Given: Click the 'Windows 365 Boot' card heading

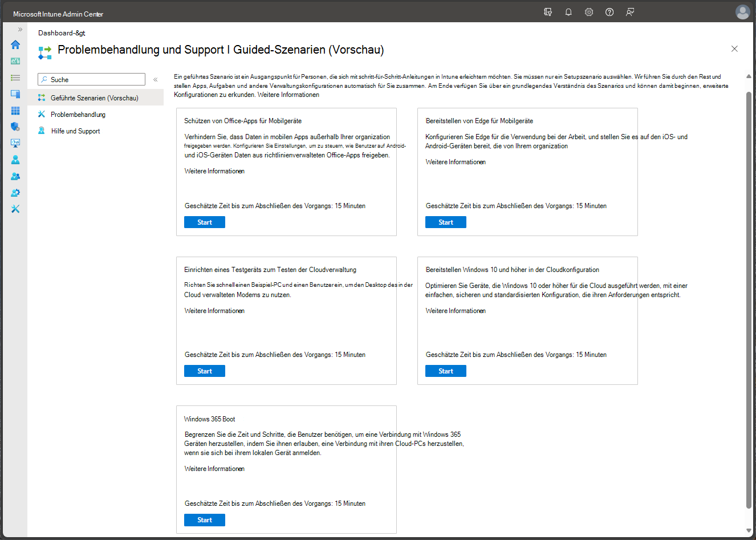Looking at the screenshot, I should [x=210, y=419].
